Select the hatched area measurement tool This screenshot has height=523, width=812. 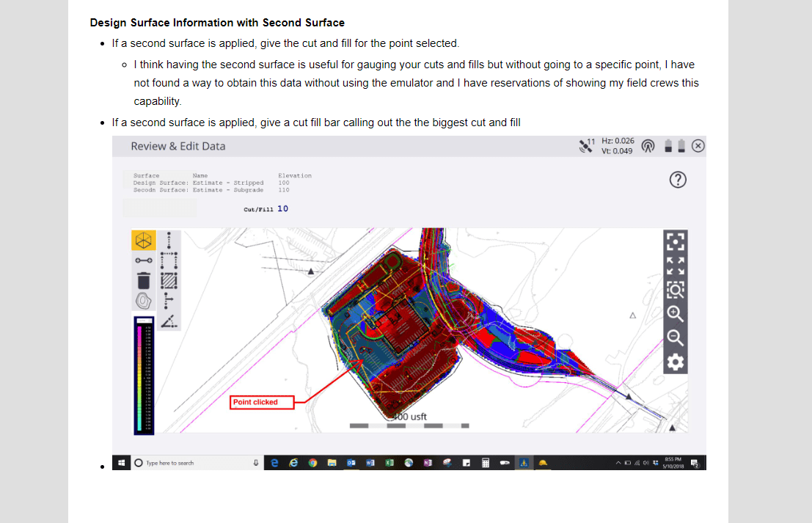pos(169,280)
